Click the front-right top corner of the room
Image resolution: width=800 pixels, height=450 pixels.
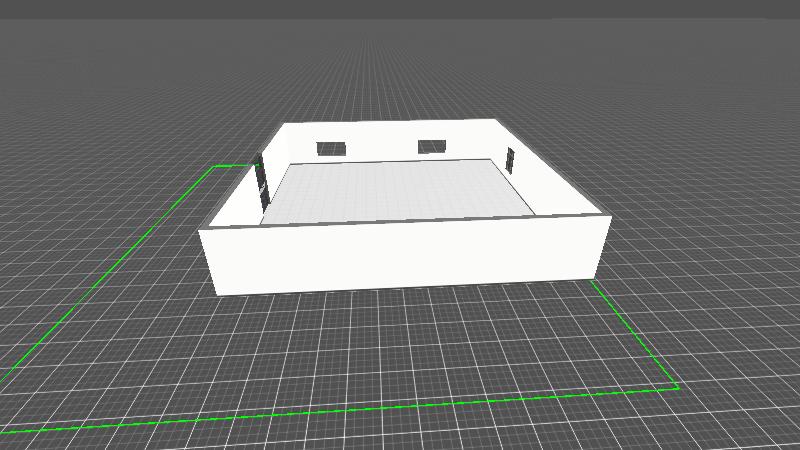(610, 216)
